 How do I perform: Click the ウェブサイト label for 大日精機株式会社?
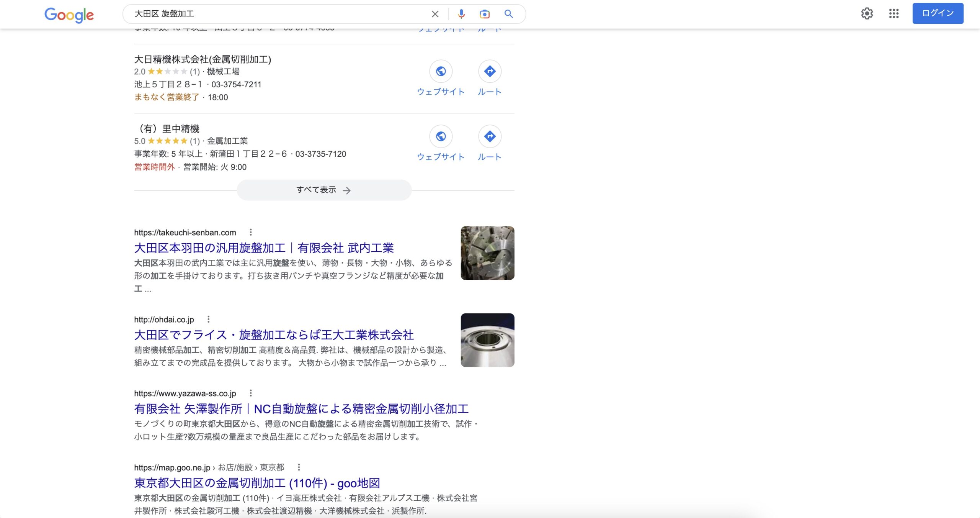pyautogui.click(x=441, y=92)
